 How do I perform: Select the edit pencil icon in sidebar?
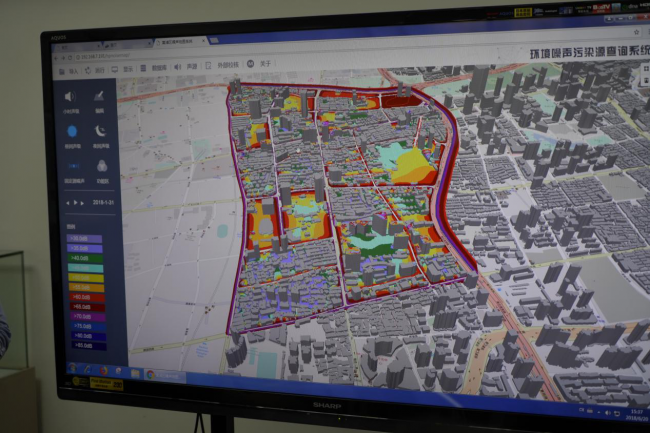coord(100,96)
